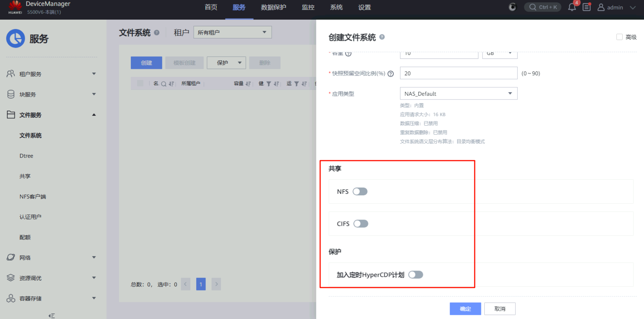Open the NAS_Default application type dropdown
Screen dimensions: 644x319
point(458,94)
